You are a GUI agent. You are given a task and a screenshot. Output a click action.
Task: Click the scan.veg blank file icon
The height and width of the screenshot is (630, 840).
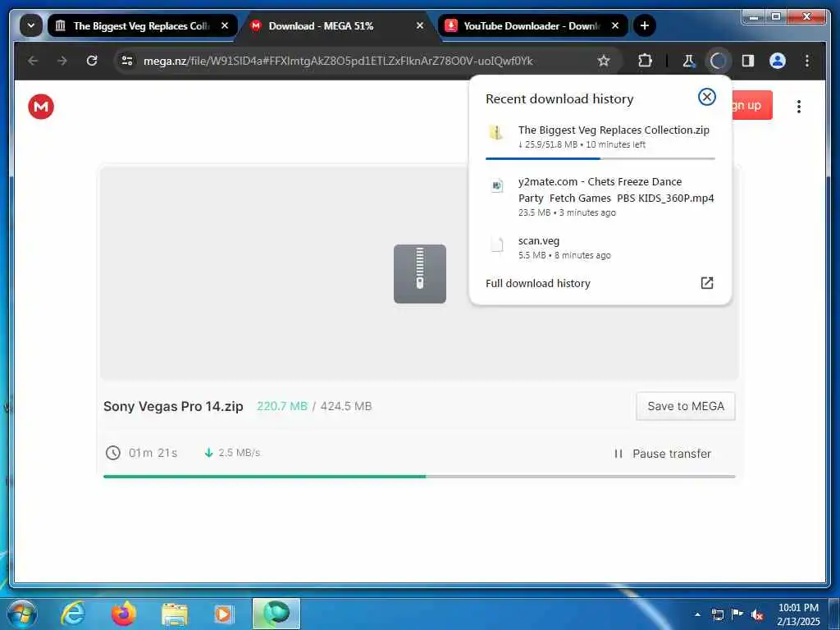[x=497, y=244]
